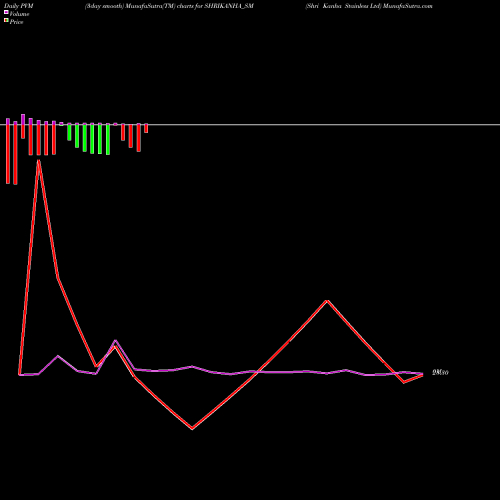
Task: Click the longest green bar
Action: point(108,139)
